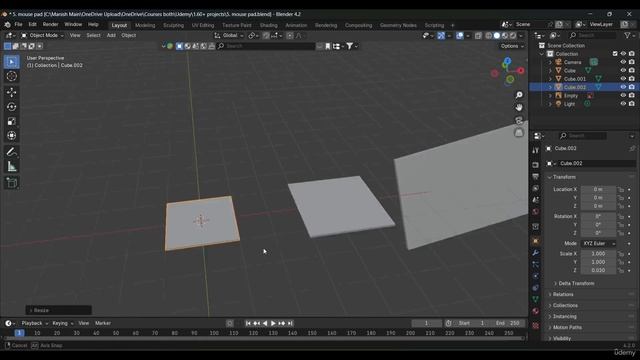Image resolution: width=640 pixels, height=360 pixels.
Task: Switch perspective/orthographic projection icon
Action: [519, 133]
